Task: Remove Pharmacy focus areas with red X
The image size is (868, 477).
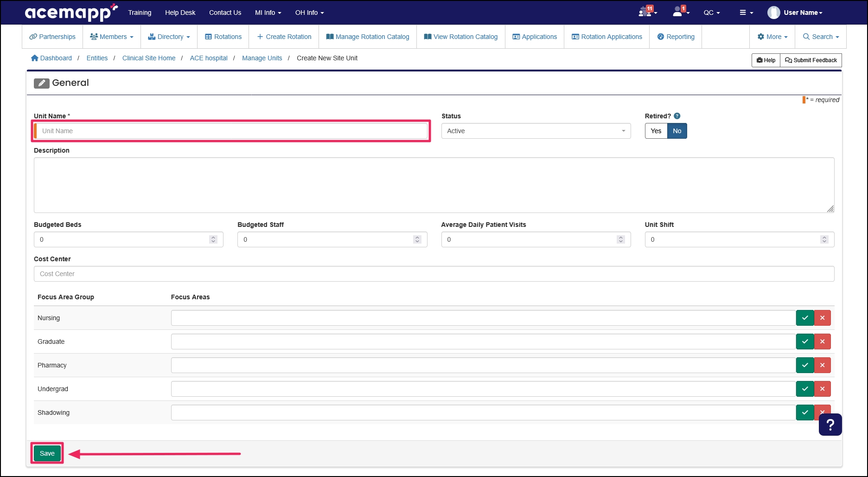Action: pyautogui.click(x=823, y=365)
